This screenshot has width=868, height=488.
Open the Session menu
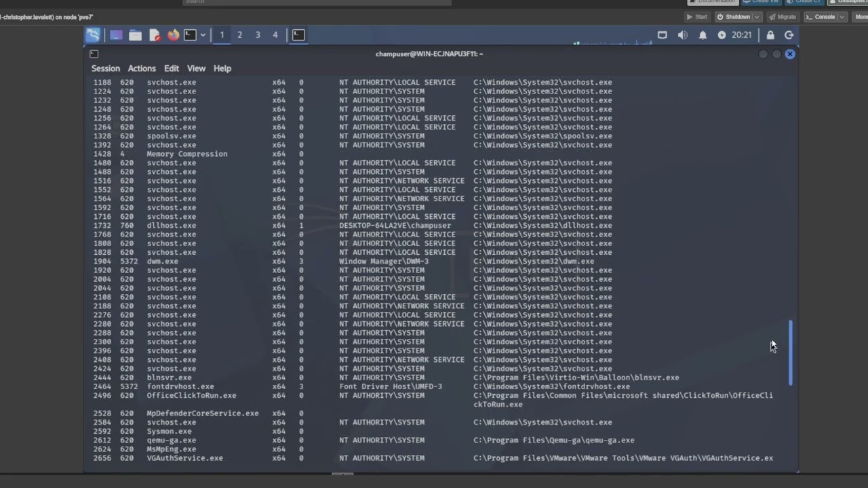click(106, 68)
